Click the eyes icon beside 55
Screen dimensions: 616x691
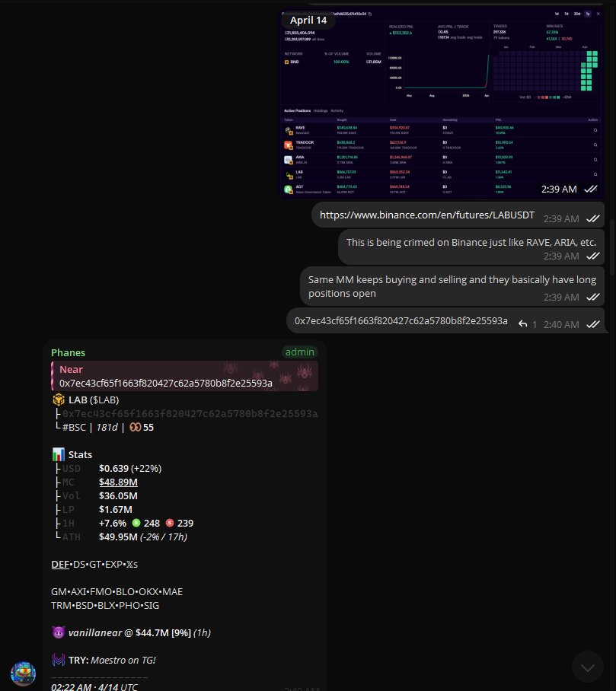[135, 427]
